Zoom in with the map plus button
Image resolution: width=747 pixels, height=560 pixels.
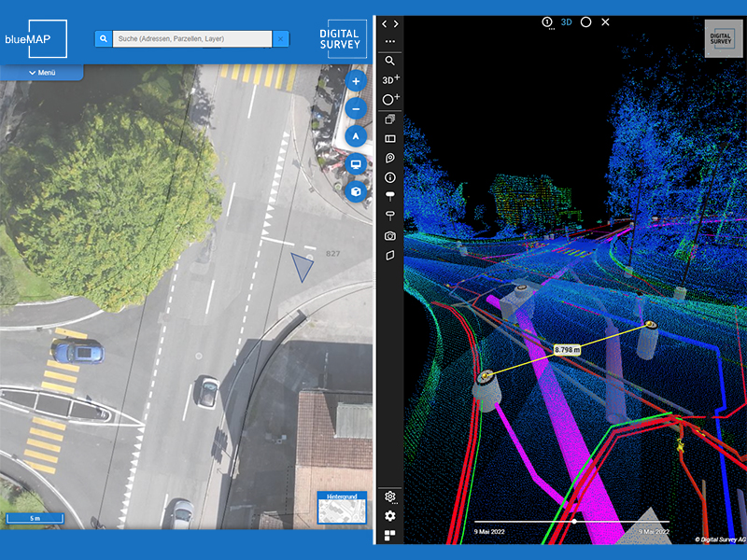pos(356,81)
